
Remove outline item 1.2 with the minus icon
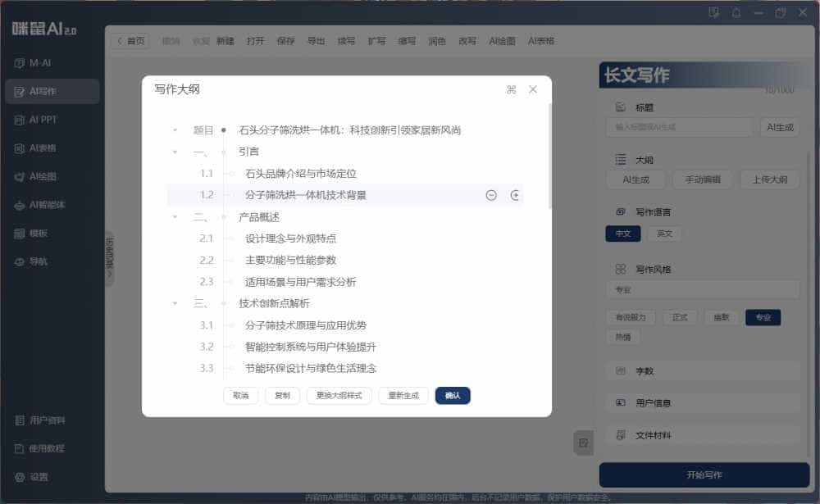click(x=491, y=195)
